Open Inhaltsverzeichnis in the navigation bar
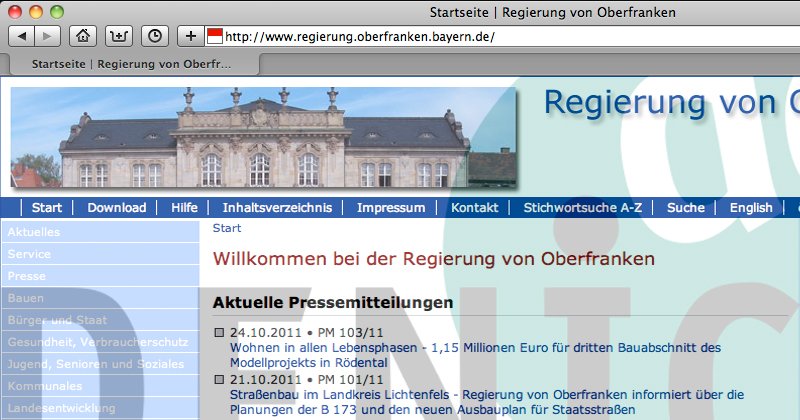The width and height of the screenshot is (800, 420). pos(277,208)
